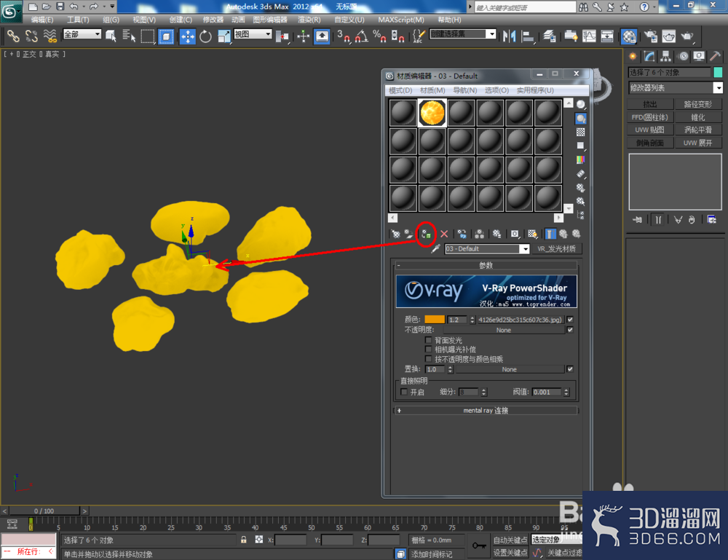The image size is (728, 560).
Task: Click Bind to Space Warp icon
Action: click(50, 36)
